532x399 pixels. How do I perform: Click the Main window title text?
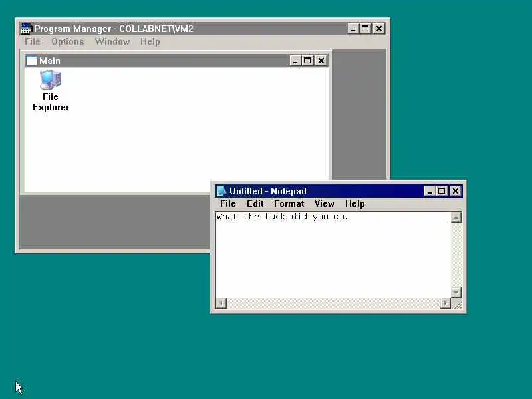click(x=49, y=61)
